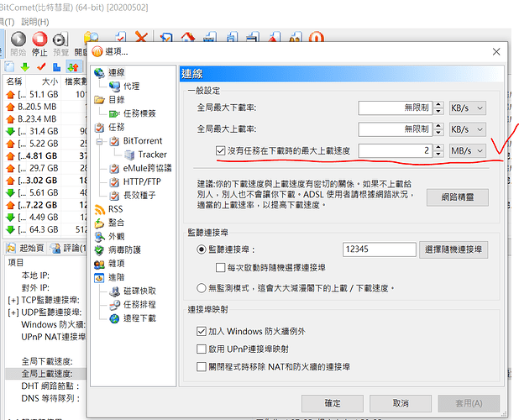Image resolution: width=519 pixels, height=420 pixels.
Task: Click the 套用(A) button
Action: click(x=469, y=403)
